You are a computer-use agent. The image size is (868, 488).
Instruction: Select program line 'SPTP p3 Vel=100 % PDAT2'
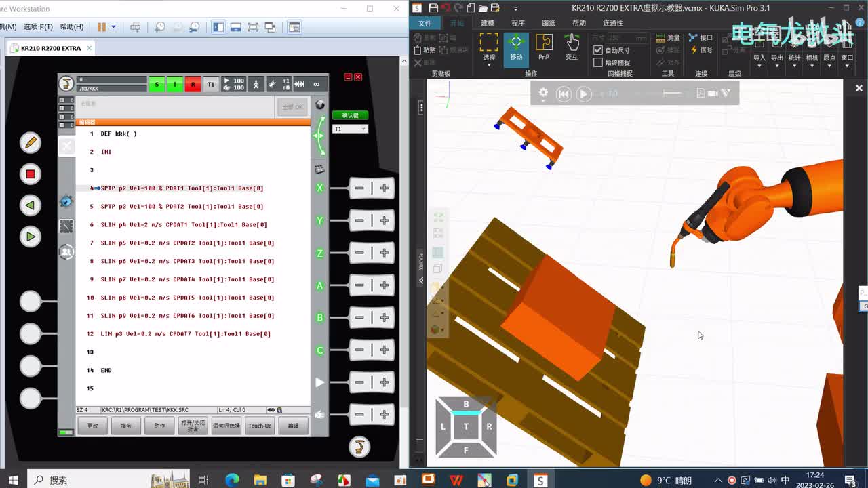182,206
